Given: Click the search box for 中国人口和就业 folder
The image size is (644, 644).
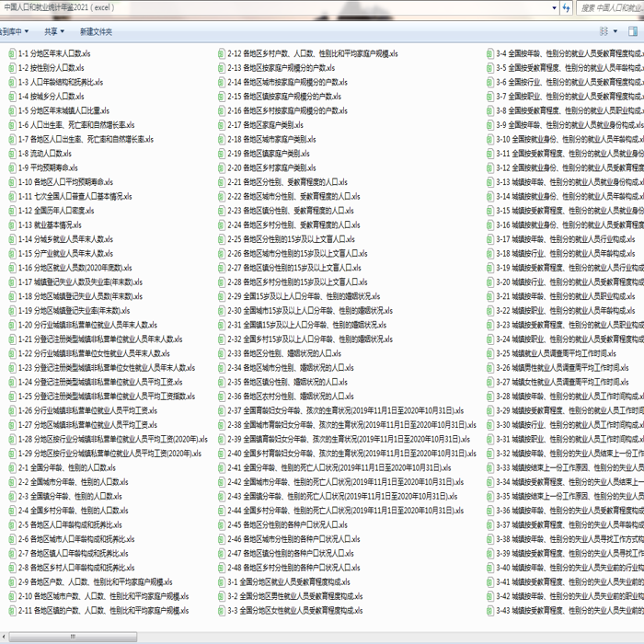Looking at the screenshot, I should pyautogui.click(x=610, y=7).
